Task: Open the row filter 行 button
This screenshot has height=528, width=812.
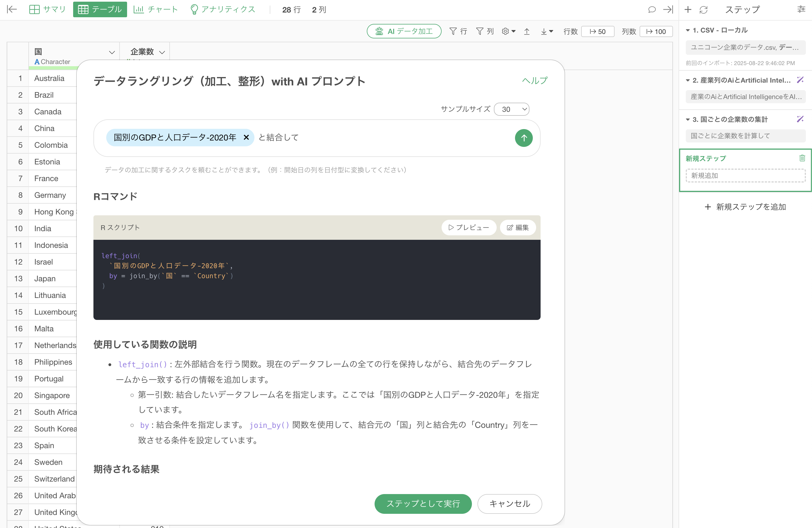Action: click(x=458, y=31)
